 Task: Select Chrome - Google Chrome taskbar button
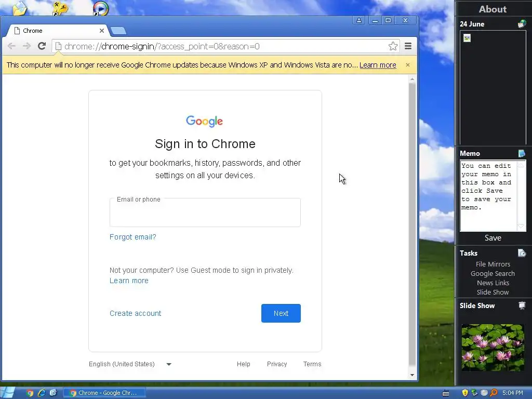click(104, 393)
